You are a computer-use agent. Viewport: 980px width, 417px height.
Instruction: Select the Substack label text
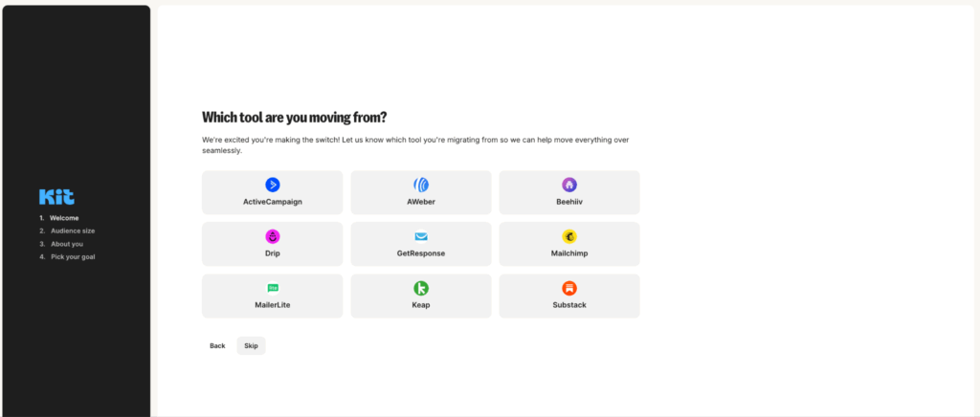click(x=569, y=305)
